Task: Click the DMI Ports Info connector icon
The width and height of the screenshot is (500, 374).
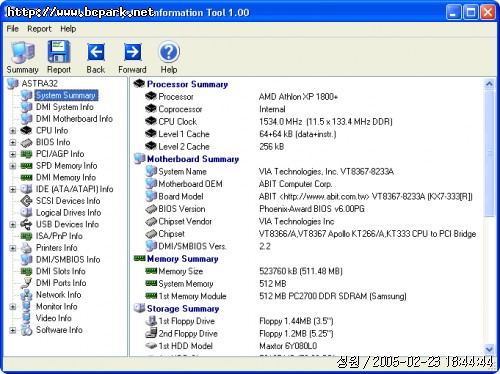Action: coord(26,283)
